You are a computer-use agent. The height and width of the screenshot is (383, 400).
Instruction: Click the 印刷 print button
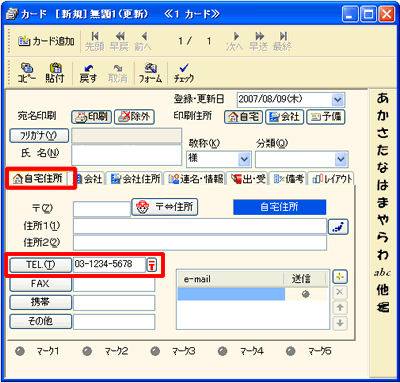tap(91, 117)
